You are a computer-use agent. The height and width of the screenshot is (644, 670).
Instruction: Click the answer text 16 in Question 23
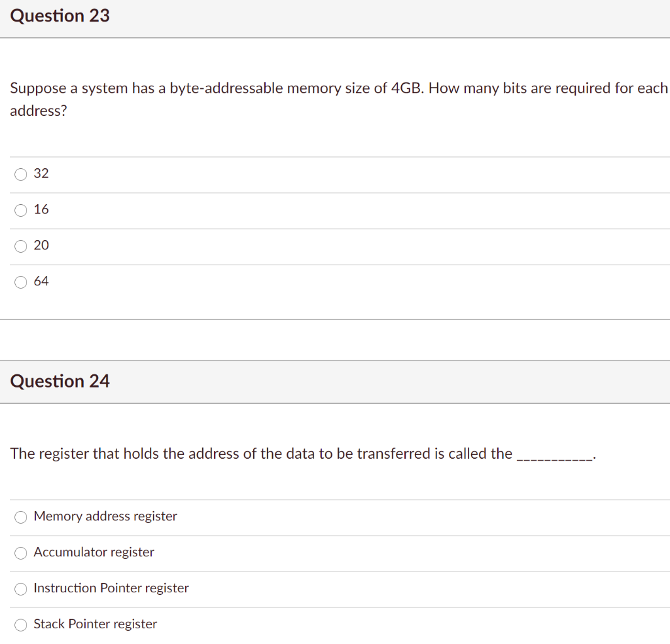coord(41,209)
